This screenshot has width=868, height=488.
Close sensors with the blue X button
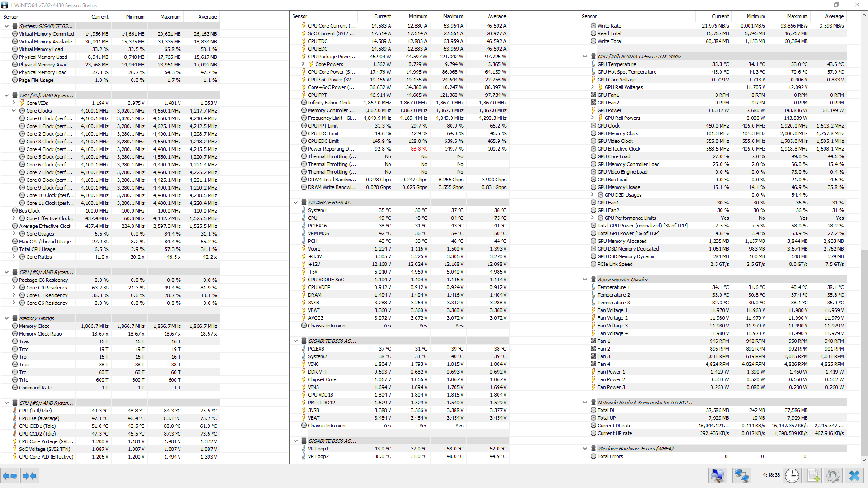tap(854, 476)
